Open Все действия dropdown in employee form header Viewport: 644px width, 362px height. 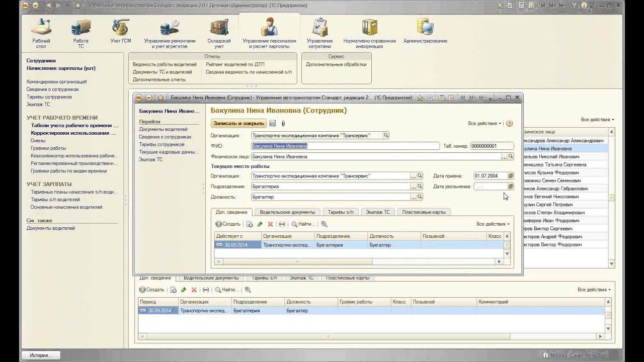click(485, 123)
